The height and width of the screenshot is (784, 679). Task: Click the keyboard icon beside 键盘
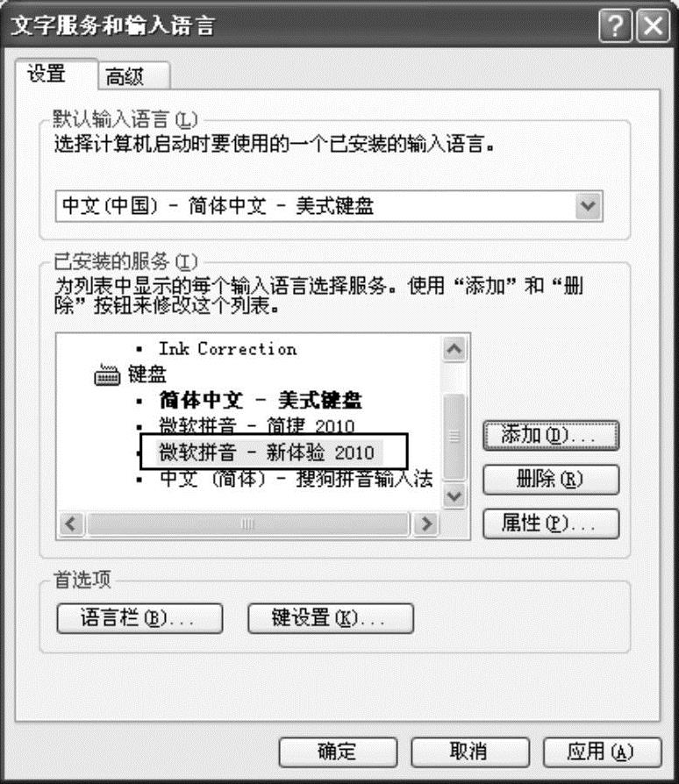tap(107, 375)
